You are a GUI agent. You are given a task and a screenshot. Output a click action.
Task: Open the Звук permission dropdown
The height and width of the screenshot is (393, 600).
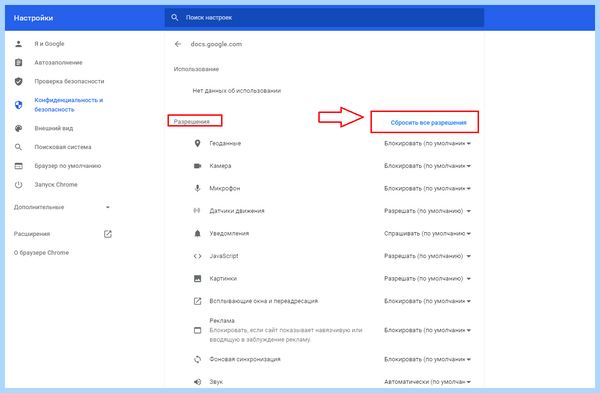click(x=427, y=382)
